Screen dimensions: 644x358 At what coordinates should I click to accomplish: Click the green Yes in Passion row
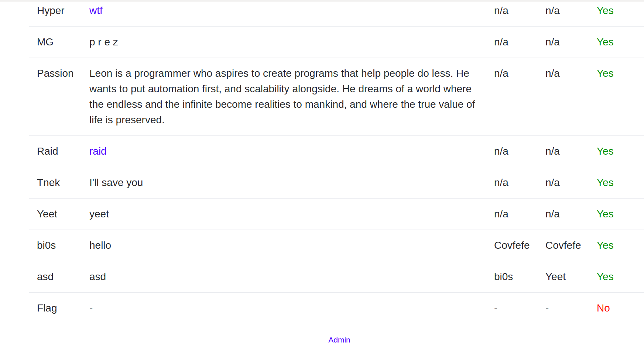click(x=605, y=73)
